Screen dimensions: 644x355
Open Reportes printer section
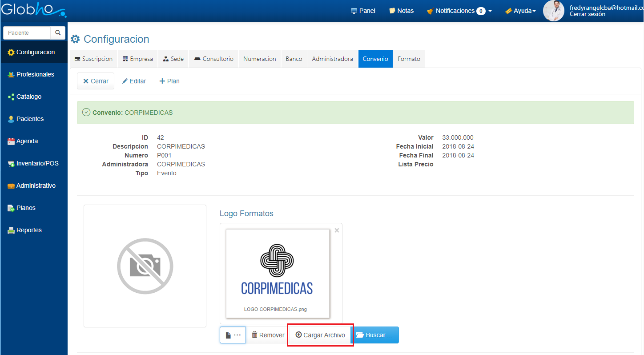28,230
